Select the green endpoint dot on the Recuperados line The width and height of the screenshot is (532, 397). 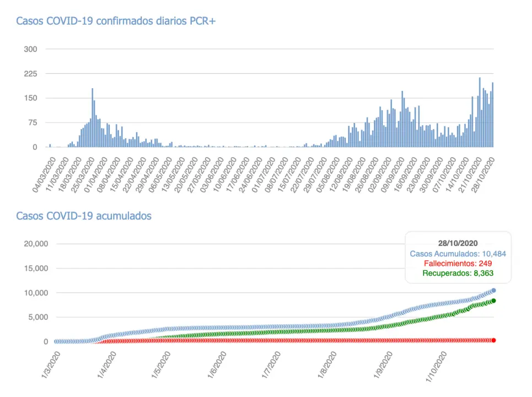point(493,301)
